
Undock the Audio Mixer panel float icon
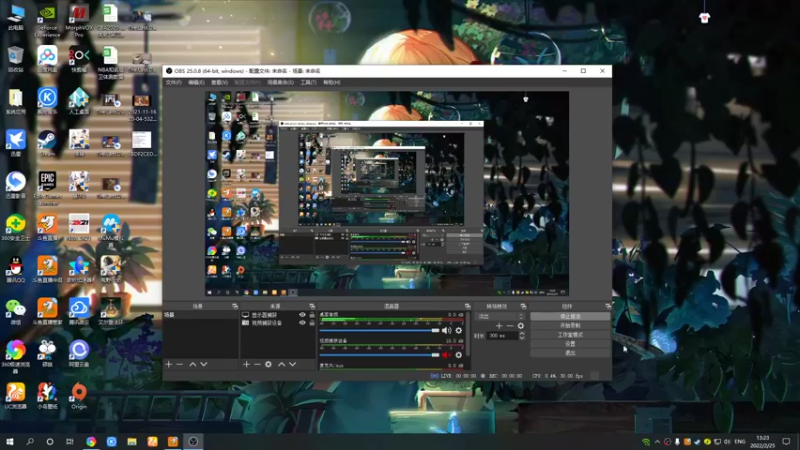click(467, 306)
